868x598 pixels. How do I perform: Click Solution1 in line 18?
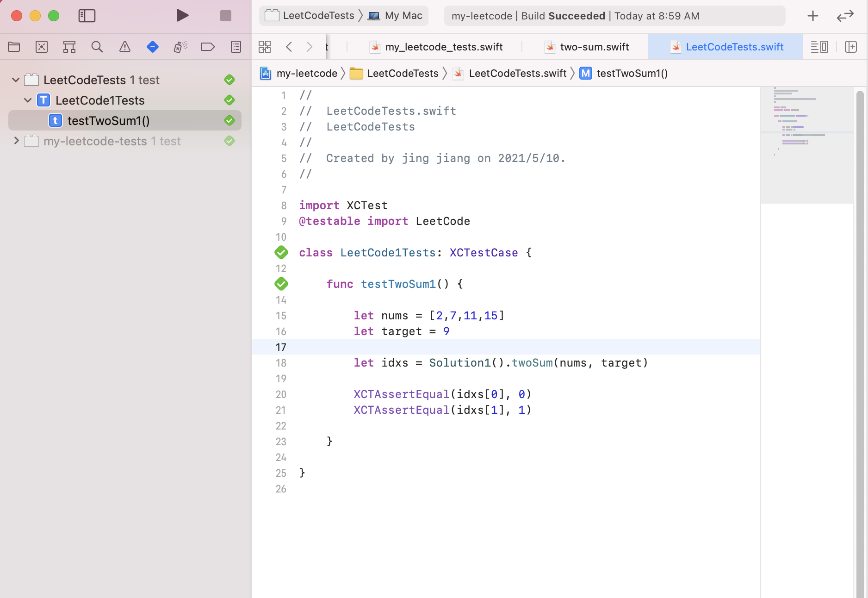460,363
